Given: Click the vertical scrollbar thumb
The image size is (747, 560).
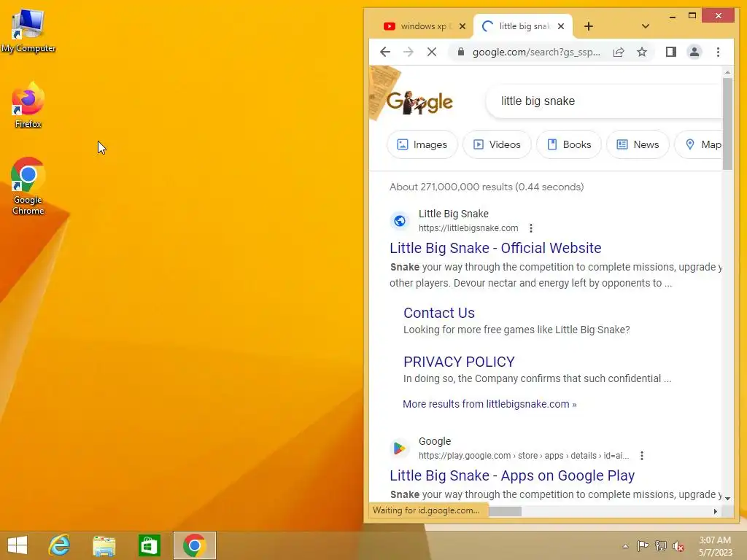Looking at the screenshot, I should click(727, 123).
